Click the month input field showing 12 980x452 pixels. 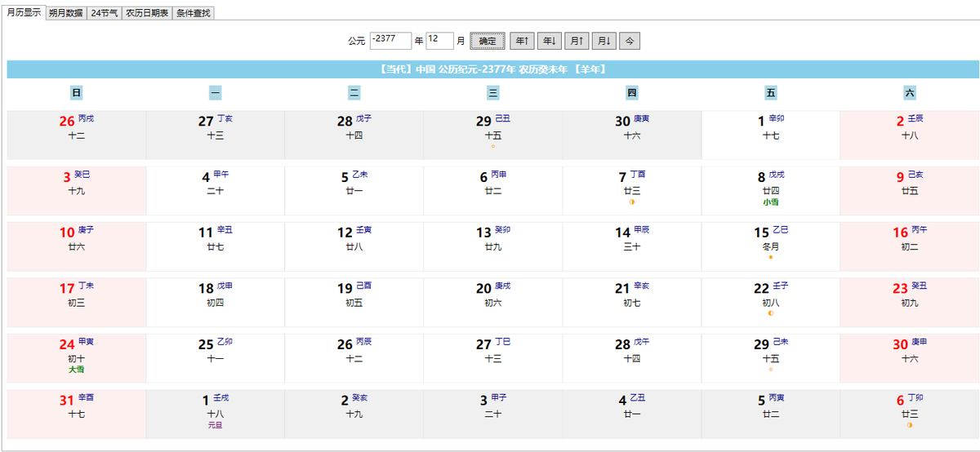pos(439,41)
